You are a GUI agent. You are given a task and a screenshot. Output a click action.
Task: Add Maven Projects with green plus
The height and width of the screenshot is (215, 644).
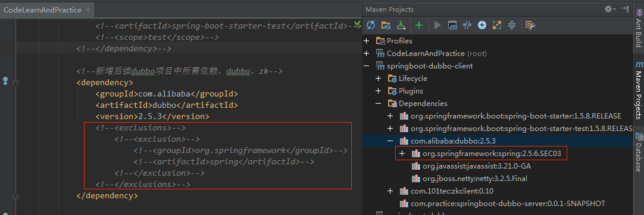[x=419, y=26]
